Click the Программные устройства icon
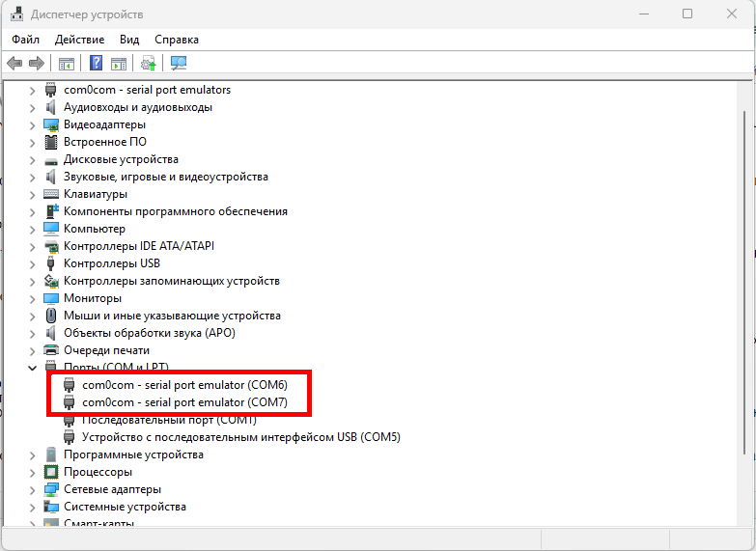 pos(50,455)
